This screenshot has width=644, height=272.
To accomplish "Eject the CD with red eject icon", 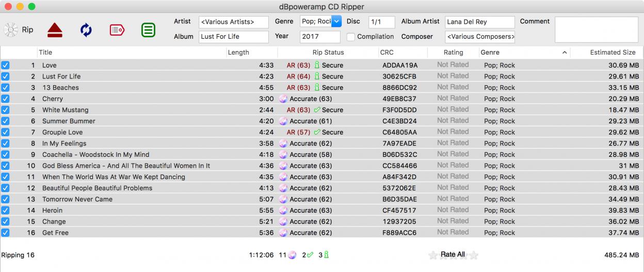I will point(55,30).
